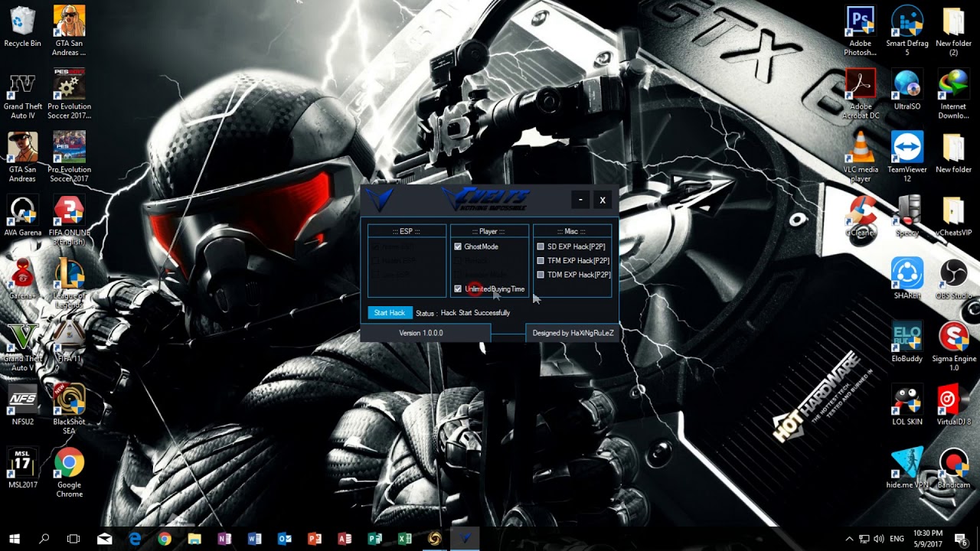Select the OBS Studio desktop icon
The image size is (980, 551).
(x=953, y=279)
